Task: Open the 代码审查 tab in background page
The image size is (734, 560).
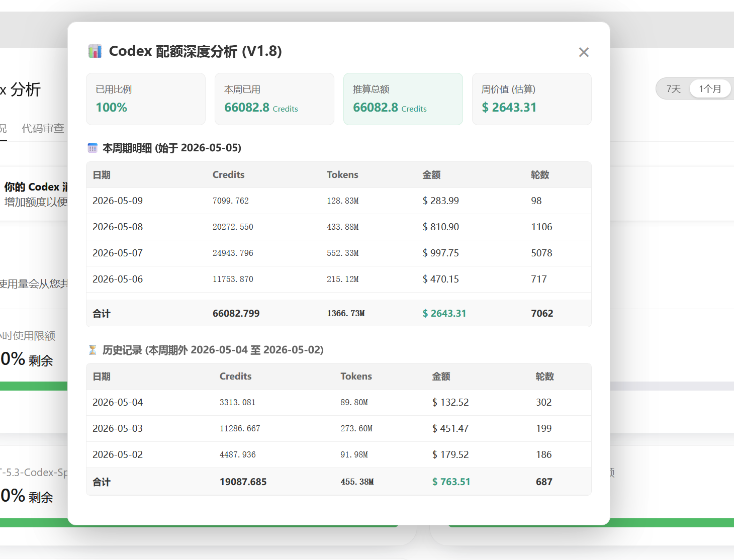Action: (43, 129)
